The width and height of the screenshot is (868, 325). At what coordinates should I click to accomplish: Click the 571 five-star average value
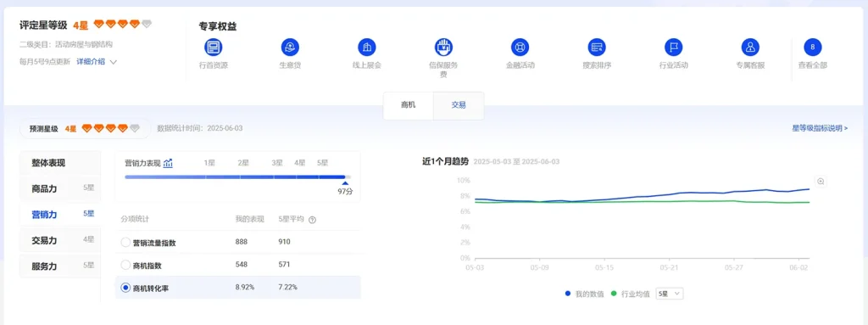click(x=284, y=265)
